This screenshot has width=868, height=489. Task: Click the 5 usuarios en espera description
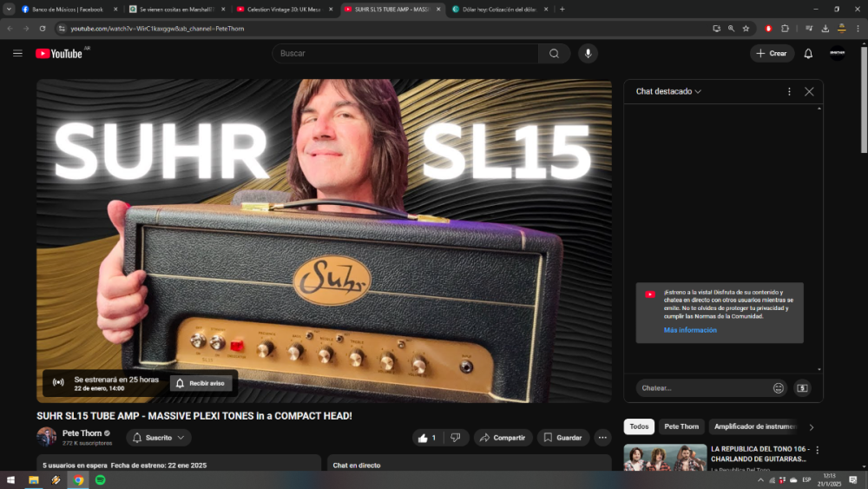[179, 463]
